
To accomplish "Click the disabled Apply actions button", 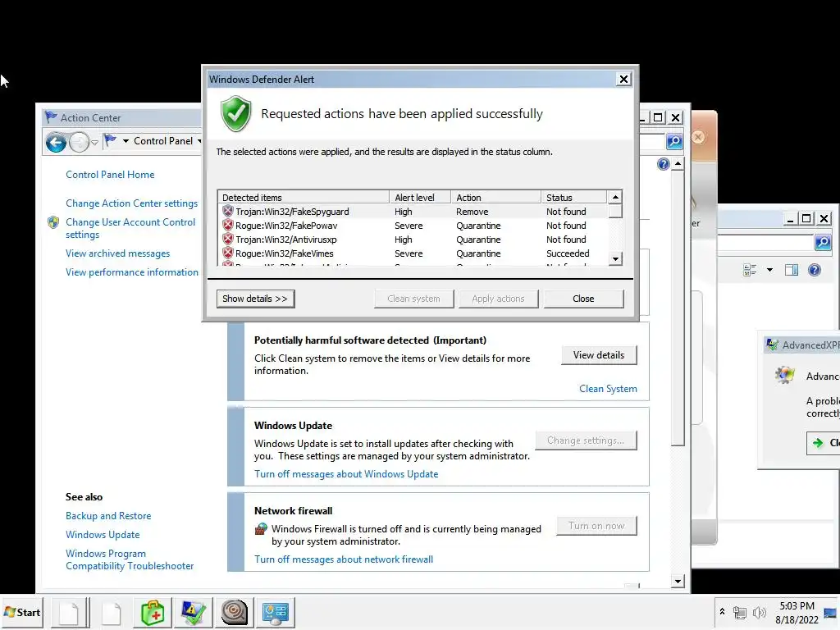I will point(498,299).
